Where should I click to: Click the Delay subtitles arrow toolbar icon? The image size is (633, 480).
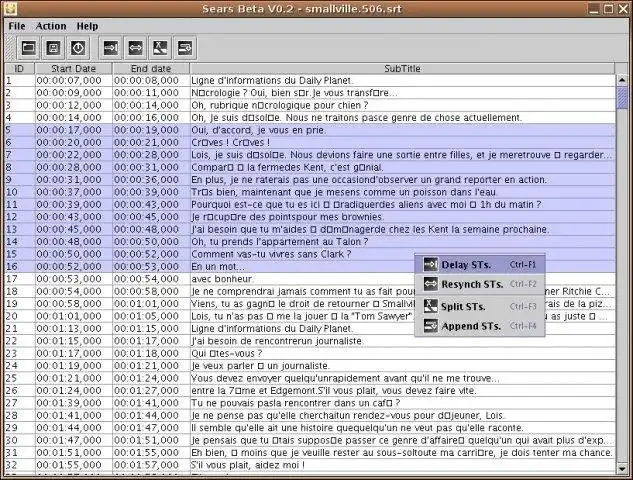pyautogui.click(x=111, y=48)
